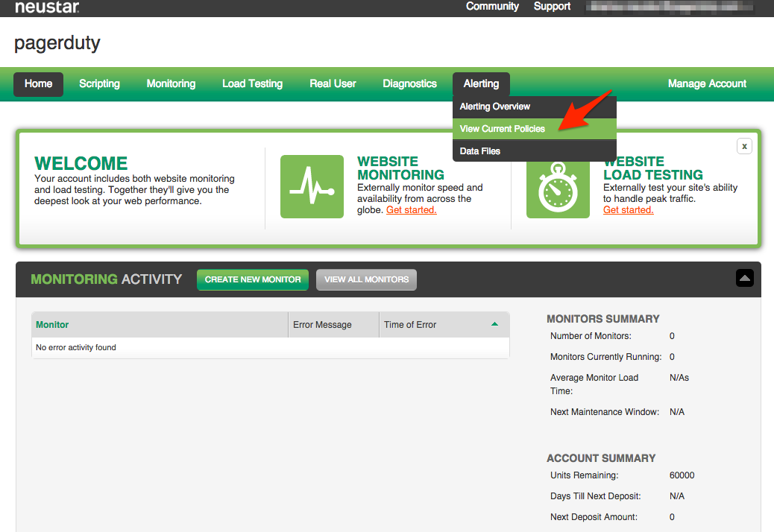Open the Load Testing tab
This screenshot has height=532, width=774.
click(252, 83)
